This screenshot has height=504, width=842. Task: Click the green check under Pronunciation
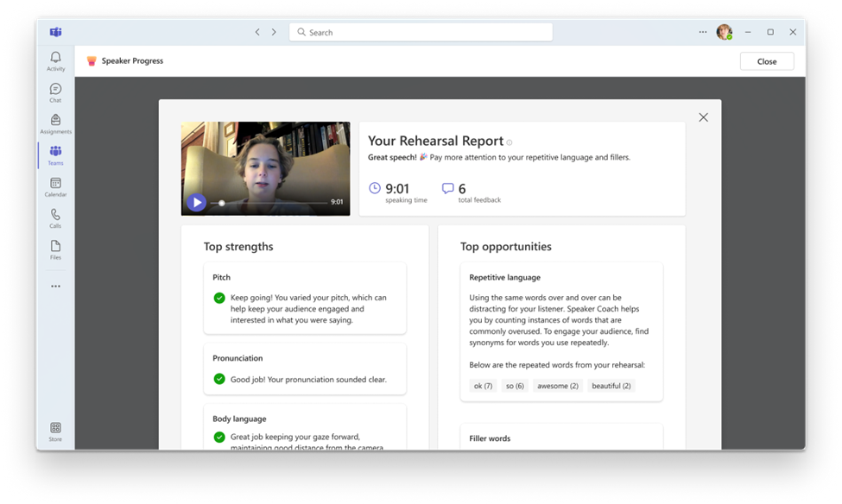coord(219,379)
